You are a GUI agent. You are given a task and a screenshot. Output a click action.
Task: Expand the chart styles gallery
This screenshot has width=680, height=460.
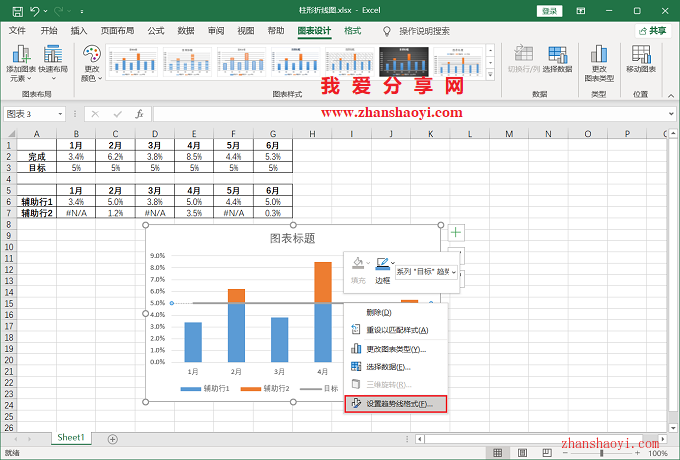490,75
